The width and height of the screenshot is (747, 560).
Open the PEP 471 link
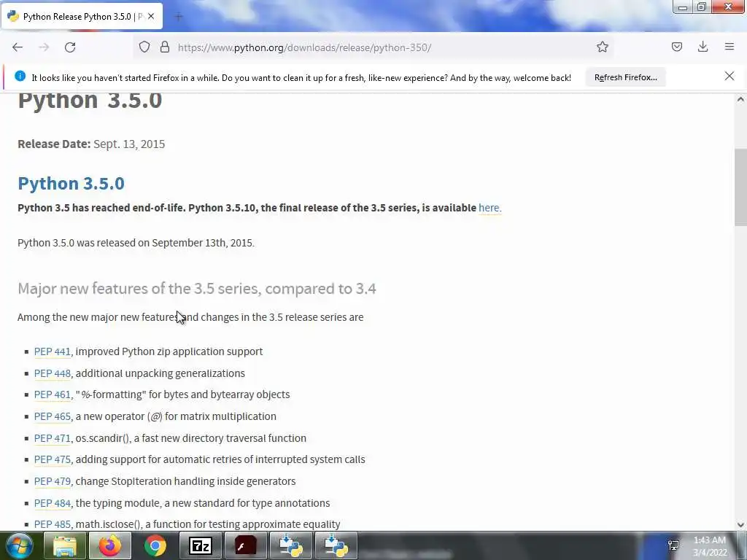[x=53, y=438]
